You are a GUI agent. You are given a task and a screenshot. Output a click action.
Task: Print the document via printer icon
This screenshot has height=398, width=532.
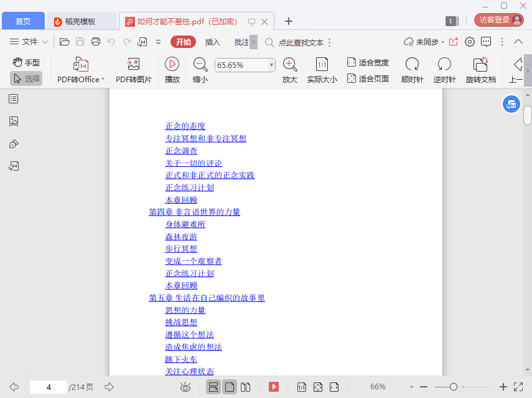[x=96, y=42]
